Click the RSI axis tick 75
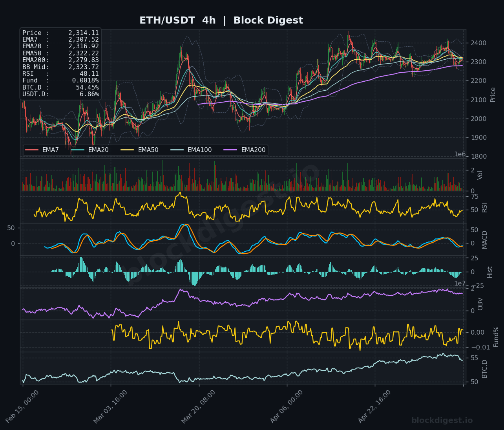This screenshot has width=504, height=430. click(475, 197)
